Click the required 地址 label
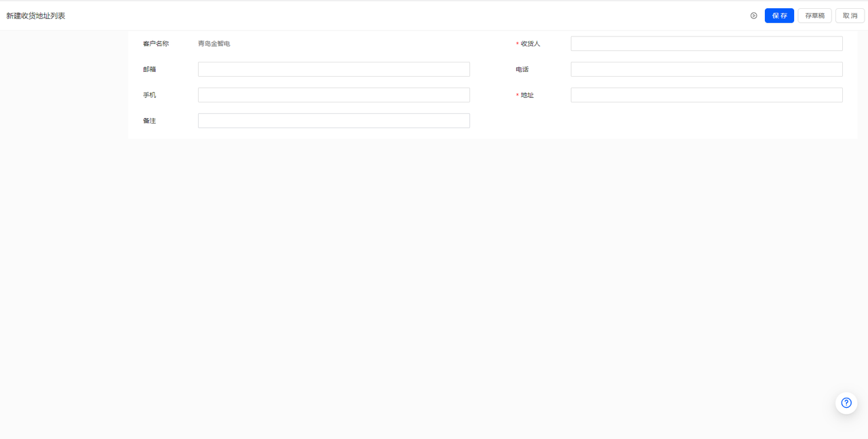The width and height of the screenshot is (868, 439). click(x=525, y=95)
